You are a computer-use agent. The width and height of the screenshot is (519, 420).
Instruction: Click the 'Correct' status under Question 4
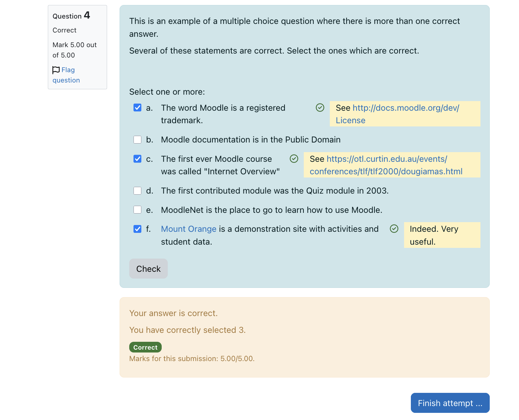pyautogui.click(x=65, y=30)
